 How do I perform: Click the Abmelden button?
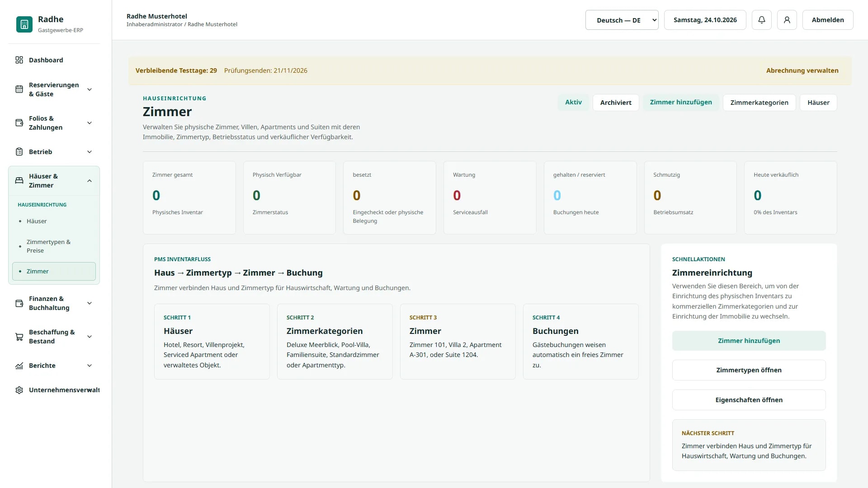pyautogui.click(x=828, y=20)
